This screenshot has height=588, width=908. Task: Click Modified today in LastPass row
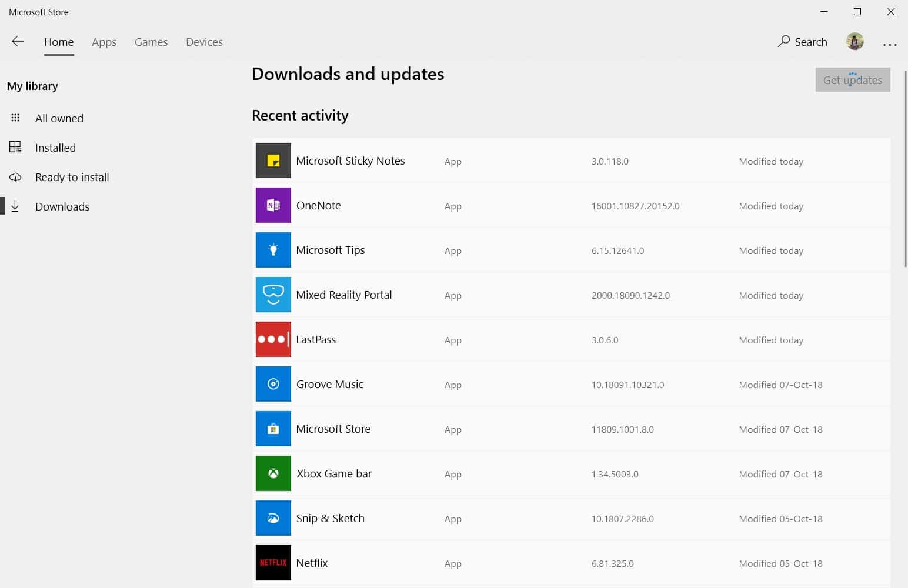pyautogui.click(x=771, y=340)
